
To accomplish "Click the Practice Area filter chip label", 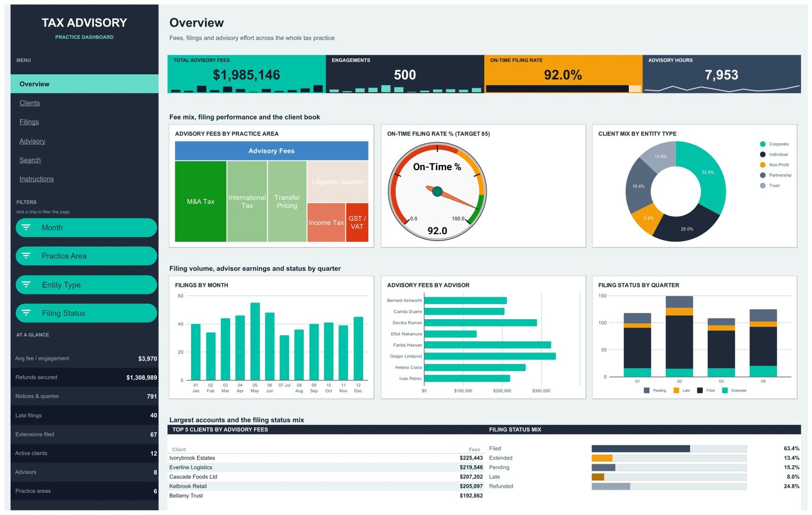I will tap(64, 256).
